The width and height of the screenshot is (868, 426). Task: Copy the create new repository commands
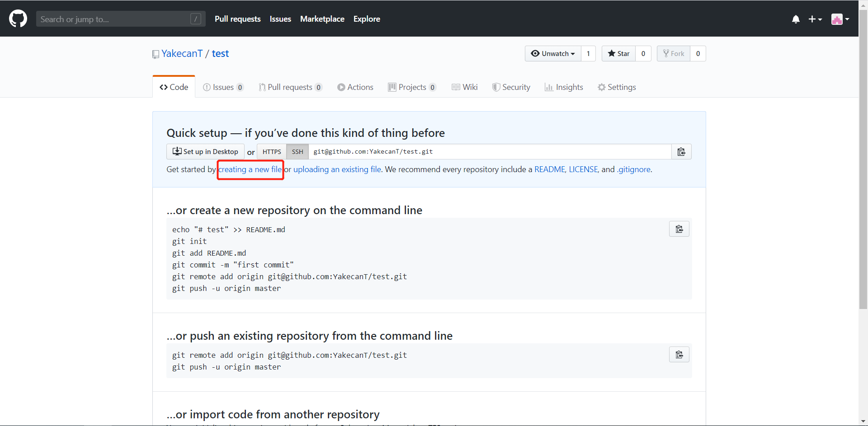pos(679,229)
